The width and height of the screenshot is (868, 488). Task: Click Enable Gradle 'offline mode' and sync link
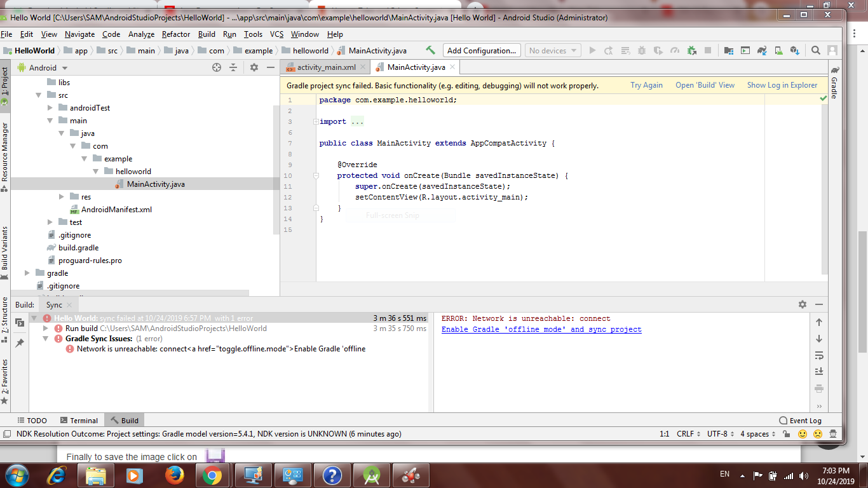541,329
